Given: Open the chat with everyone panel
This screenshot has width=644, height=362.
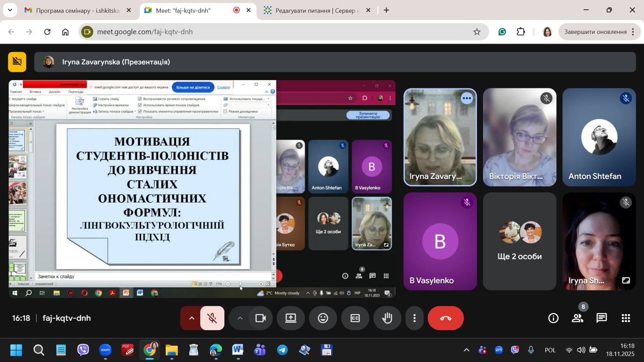Looking at the screenshot, I should tap(601, 318).
